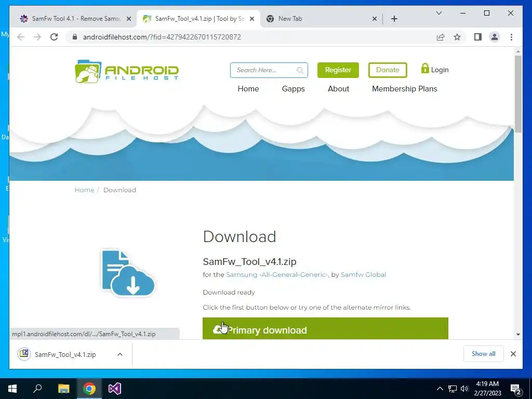Open network status tray icon
The width and height of the screenshot is (532, 399).
453,389
